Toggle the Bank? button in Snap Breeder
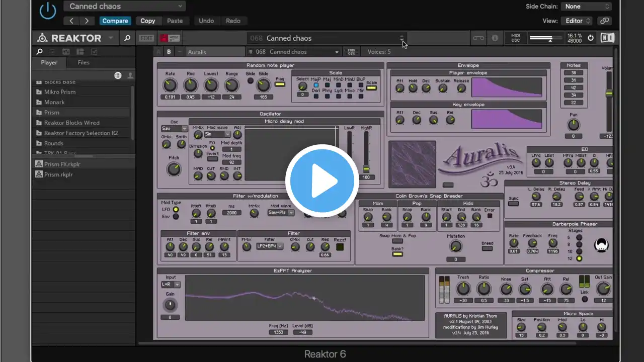644x362 pixels. [x=397, y=254]
